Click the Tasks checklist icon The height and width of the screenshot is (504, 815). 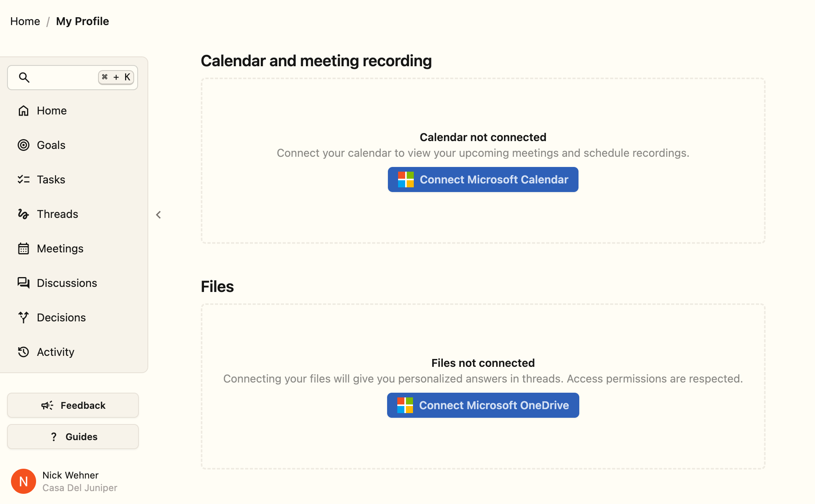pos(24,179)
